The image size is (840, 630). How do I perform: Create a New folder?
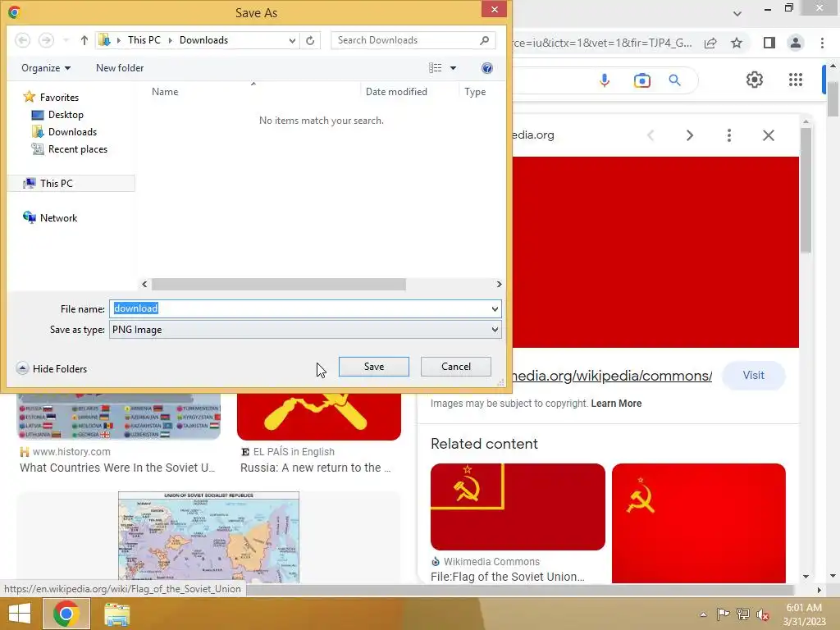[120, 68]
